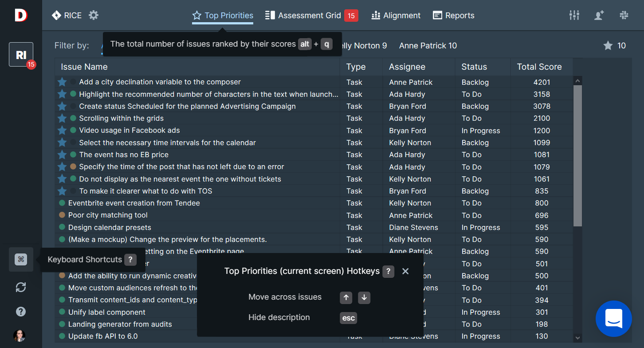
Task: Toggle star on "Add a city declination variable"
Action: point(62,82)
